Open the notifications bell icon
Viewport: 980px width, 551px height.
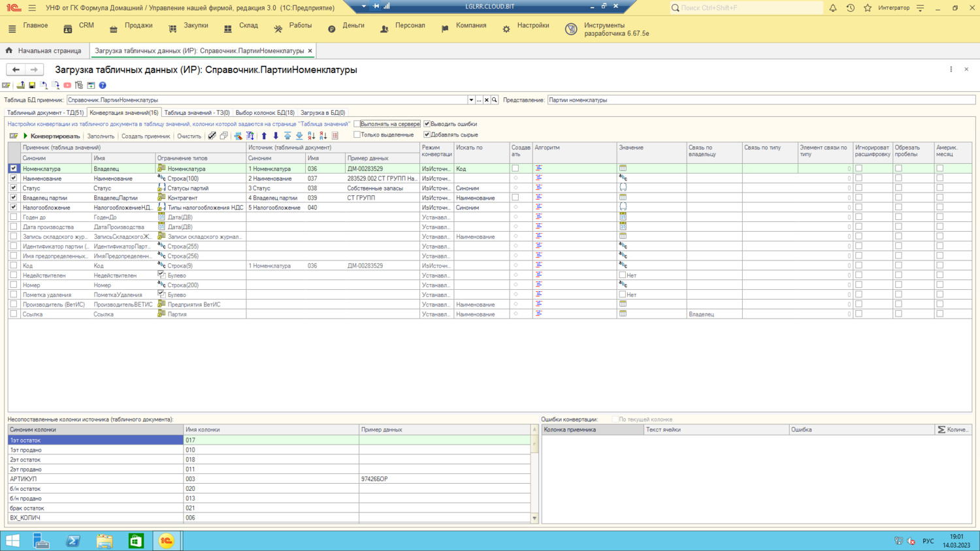click(x=833, y=8)
